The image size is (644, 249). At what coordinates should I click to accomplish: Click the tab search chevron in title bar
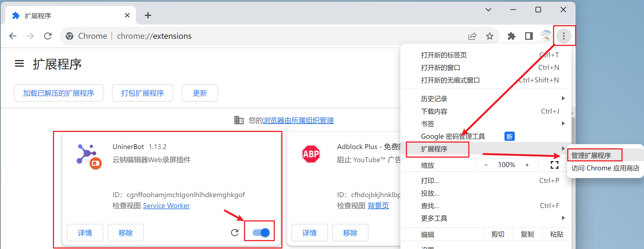point(488,10)
